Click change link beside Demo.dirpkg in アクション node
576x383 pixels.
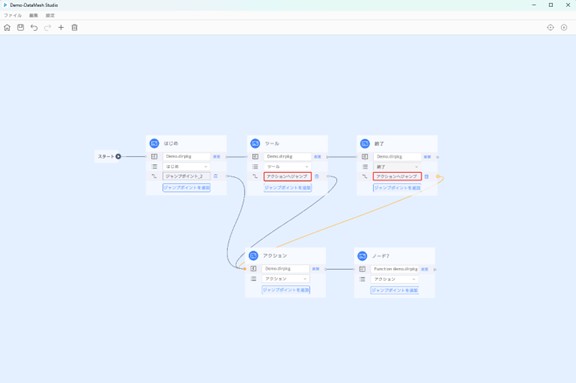(316, 269)
